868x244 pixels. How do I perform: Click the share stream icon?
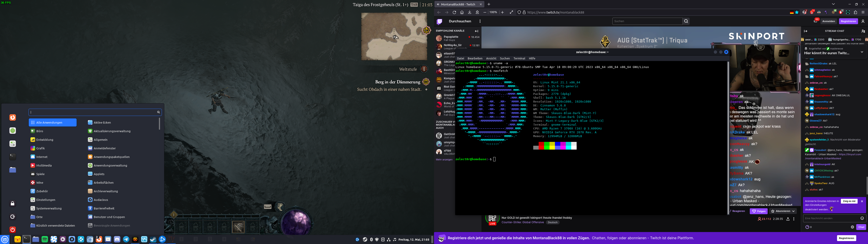[788, 219]
